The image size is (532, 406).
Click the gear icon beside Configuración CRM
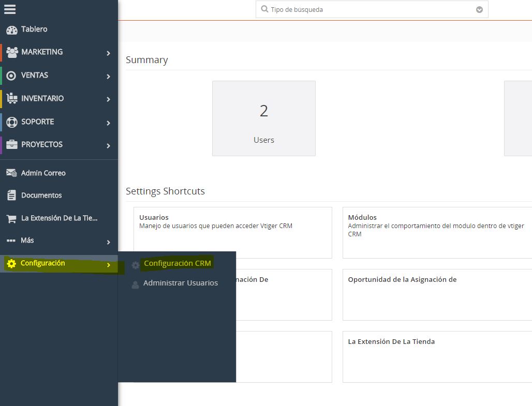coord(136,265)
